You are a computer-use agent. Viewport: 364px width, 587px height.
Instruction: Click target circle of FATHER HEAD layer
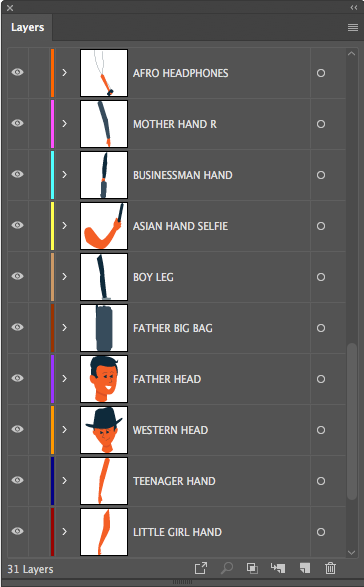(321, 379)
